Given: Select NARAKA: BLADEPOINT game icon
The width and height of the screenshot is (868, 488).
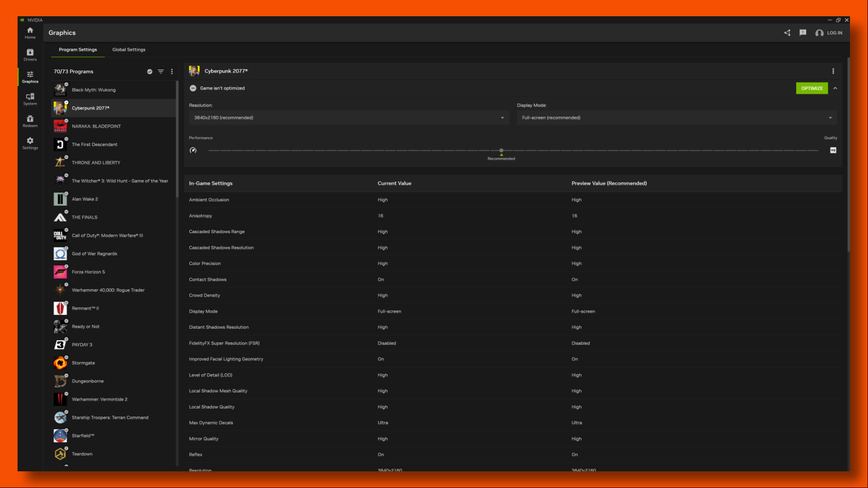Looking at the screenshot, I should pyautogui.click(x=60, y=126).
